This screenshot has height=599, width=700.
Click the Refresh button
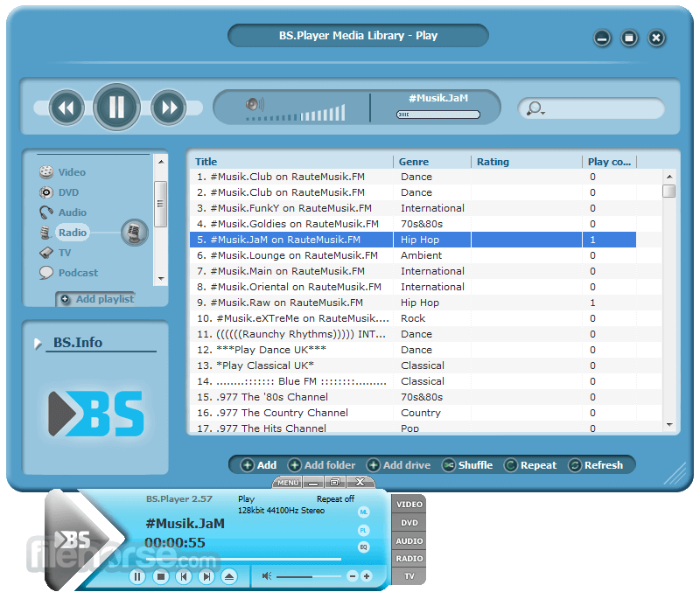[x=595, y=465]
